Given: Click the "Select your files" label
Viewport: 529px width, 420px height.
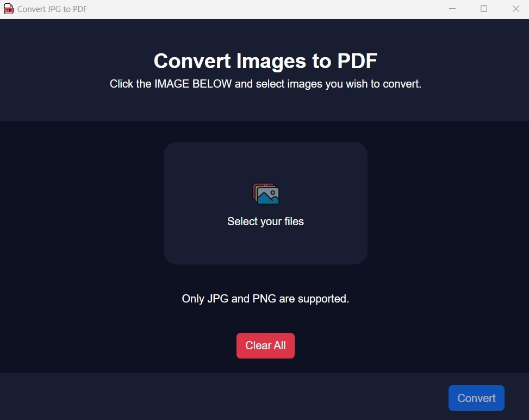Looking at the screenshot, I should pos(265,221).
